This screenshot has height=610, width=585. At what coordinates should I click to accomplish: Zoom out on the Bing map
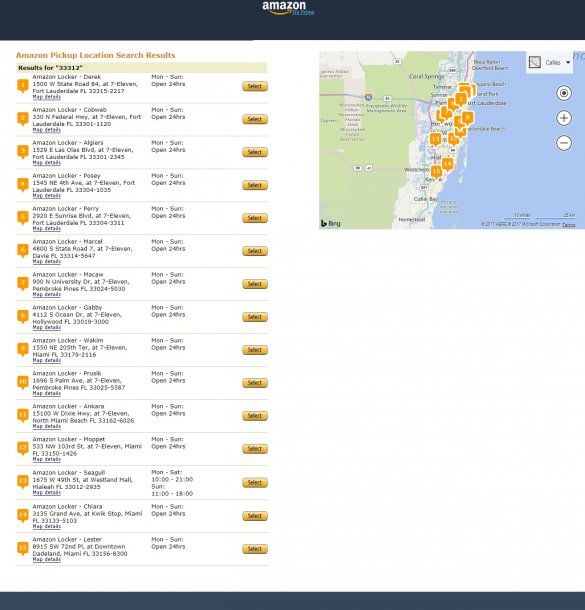coord(564,143)
